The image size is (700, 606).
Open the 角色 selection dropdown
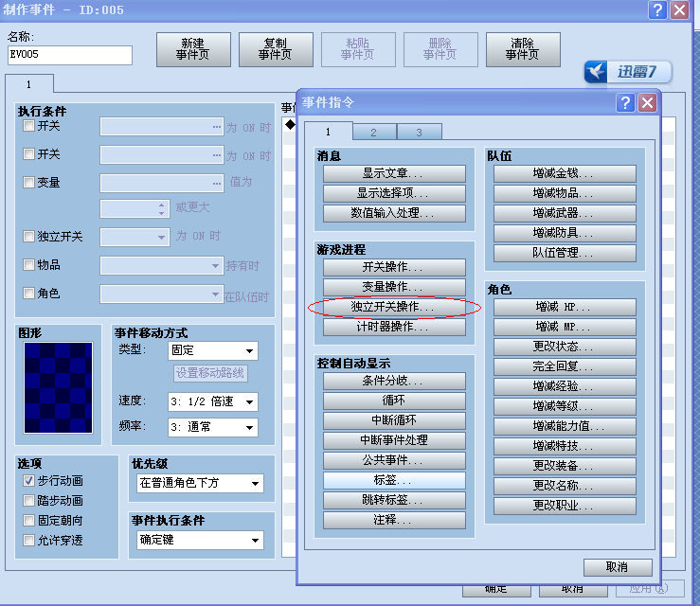coord(162,294)
